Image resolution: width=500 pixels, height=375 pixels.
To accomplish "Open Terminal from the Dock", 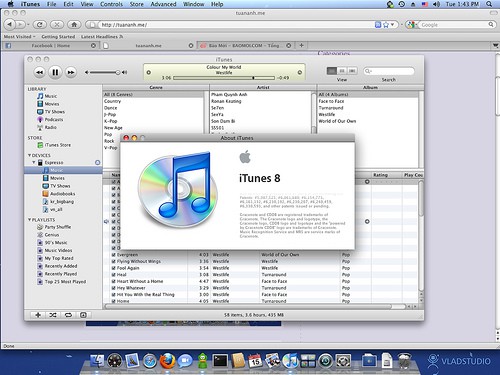I will (x=220, y=361).
